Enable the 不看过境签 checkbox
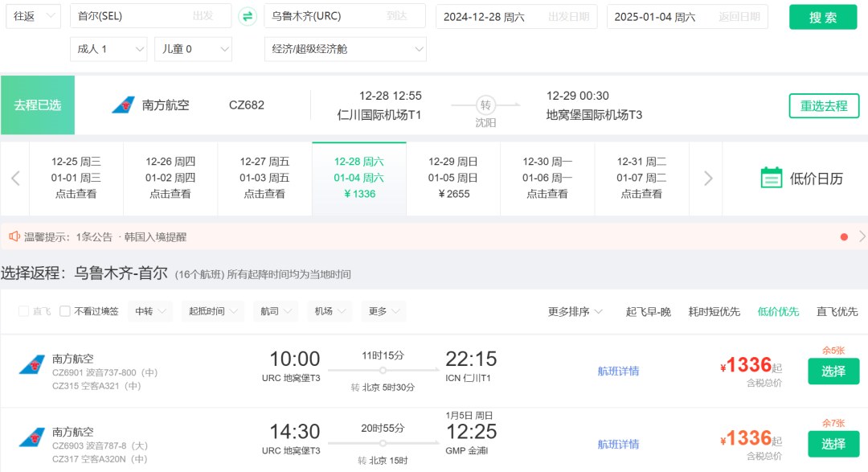Image resolution: width=868 pixels, height=472 pixels. [x=65, y=311]
